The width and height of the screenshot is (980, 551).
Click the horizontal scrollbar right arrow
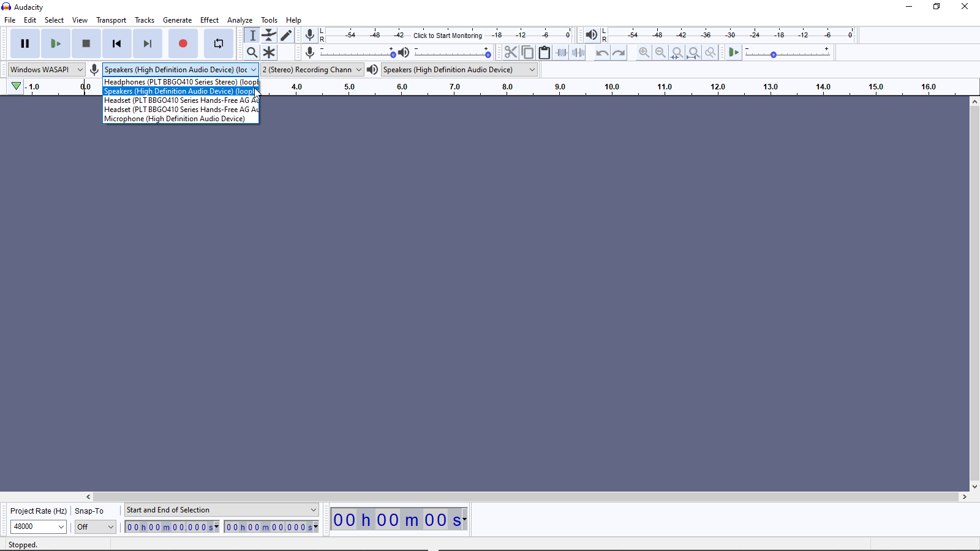point(965,497)
